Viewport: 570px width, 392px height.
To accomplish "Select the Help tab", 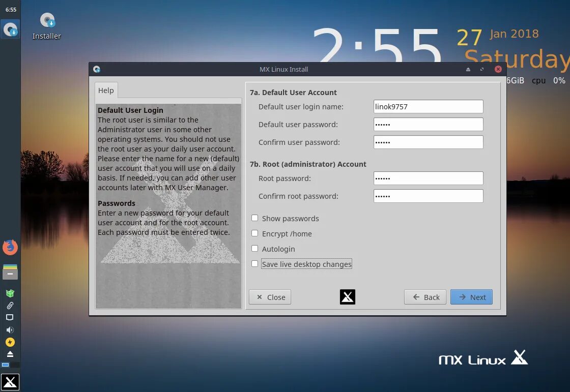I will pos(106,91).
